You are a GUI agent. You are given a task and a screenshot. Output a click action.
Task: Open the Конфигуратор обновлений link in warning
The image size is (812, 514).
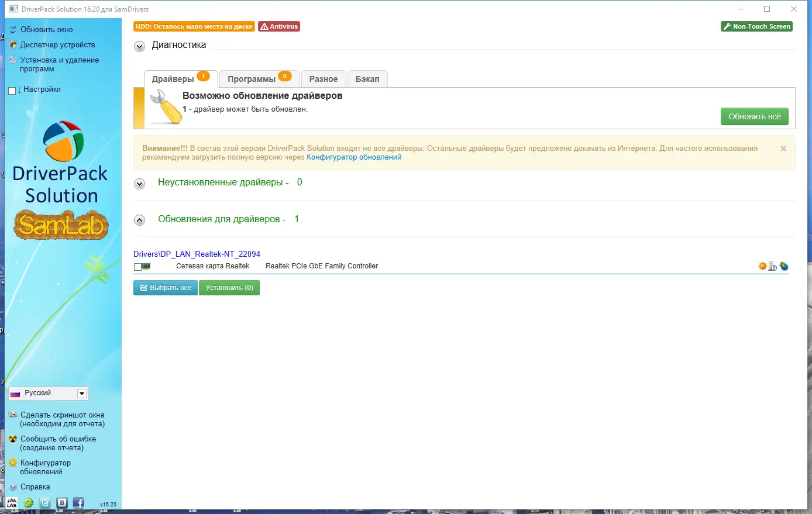tap(354, 157)
